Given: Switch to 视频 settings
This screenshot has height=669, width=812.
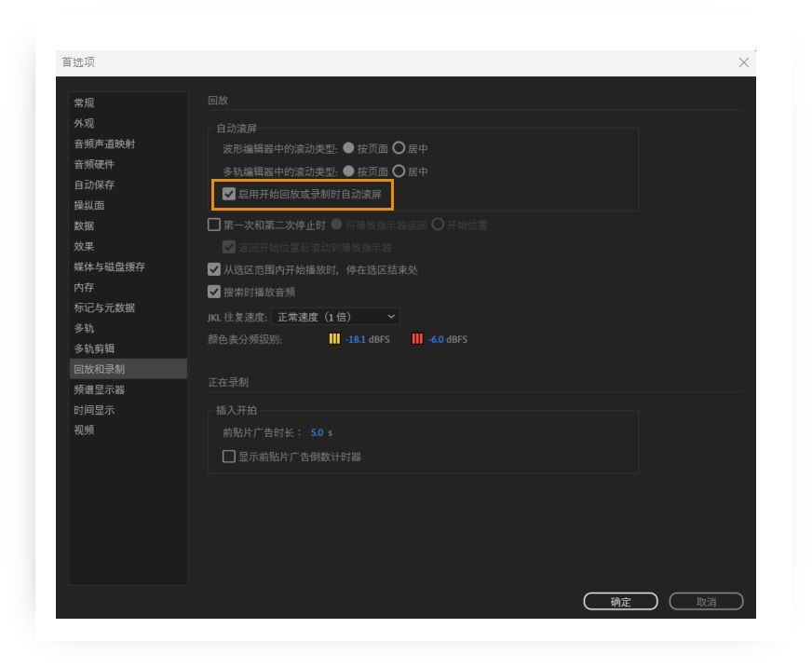Looking at the screenshot, I should [128, 430].
